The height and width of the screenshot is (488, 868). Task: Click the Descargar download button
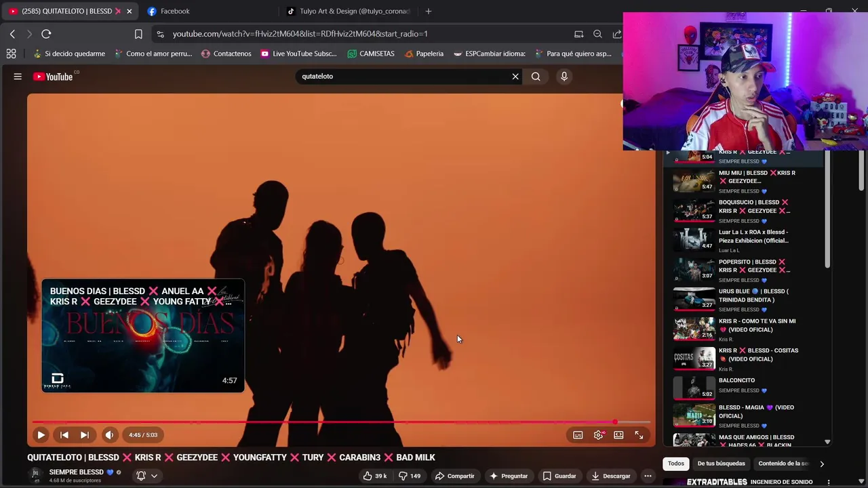click(x=611, y=476)
